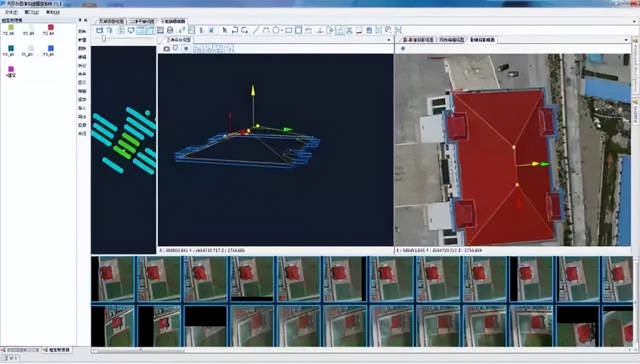The height and width of the screenshot is (364, 640).
Task: Open the dropdown arrow of the aerial image view
Action: (626, 40)
